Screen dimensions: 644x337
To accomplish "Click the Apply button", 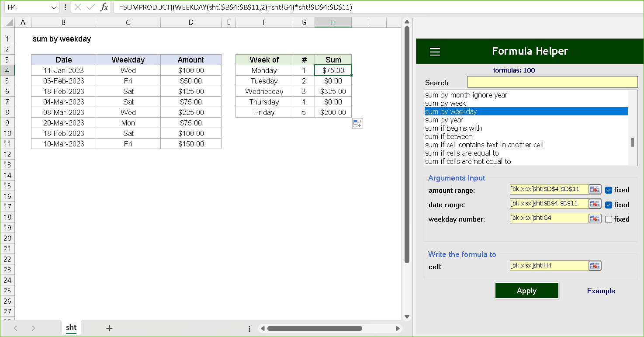I will (x=526, y=291).
